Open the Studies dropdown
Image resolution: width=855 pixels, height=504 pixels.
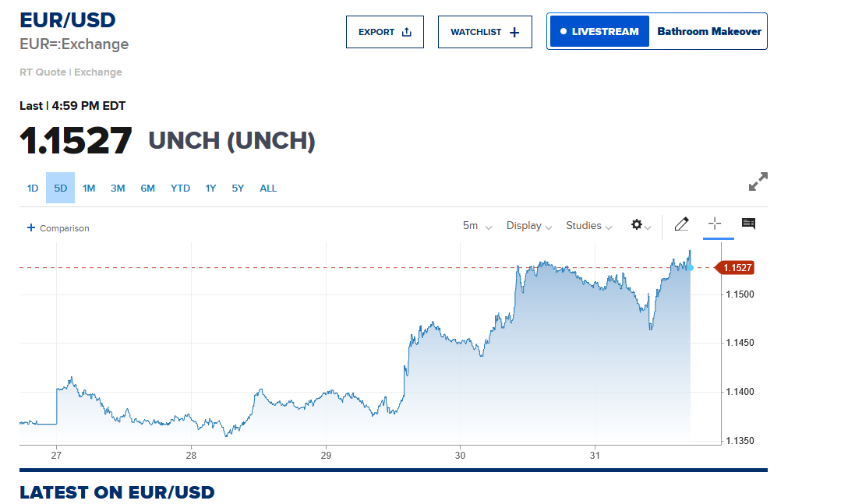[589, 226]
